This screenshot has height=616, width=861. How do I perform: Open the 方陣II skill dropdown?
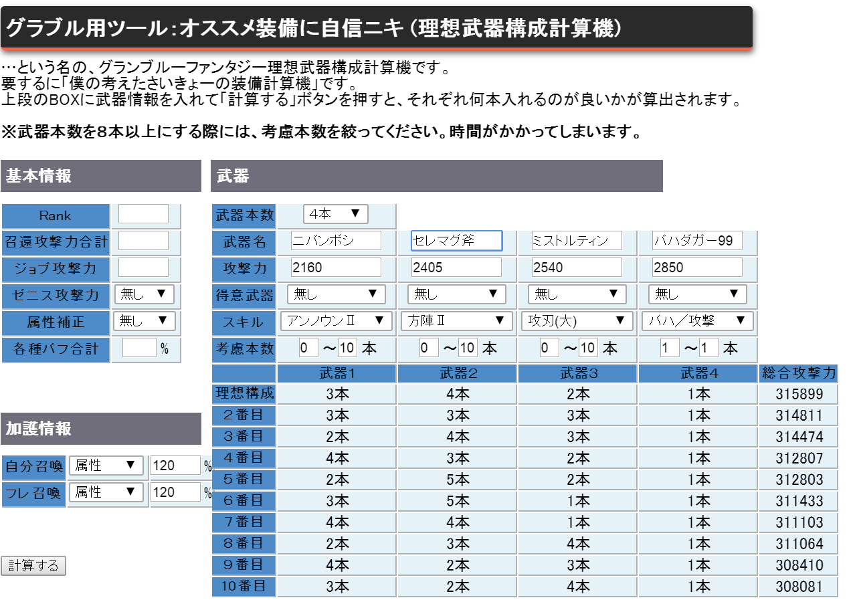point(457,321)
